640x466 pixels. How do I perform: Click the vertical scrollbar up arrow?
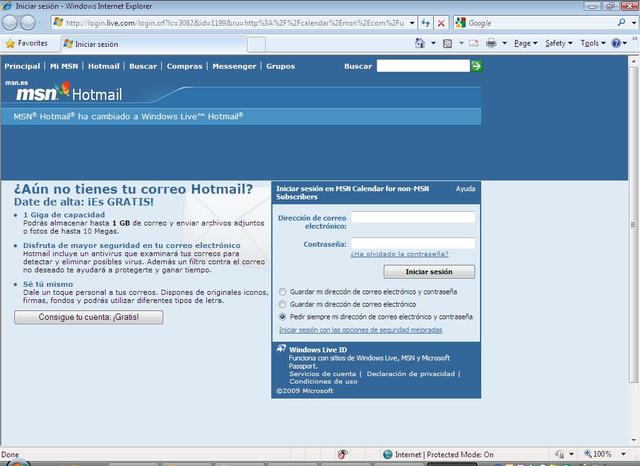[634, 61]
